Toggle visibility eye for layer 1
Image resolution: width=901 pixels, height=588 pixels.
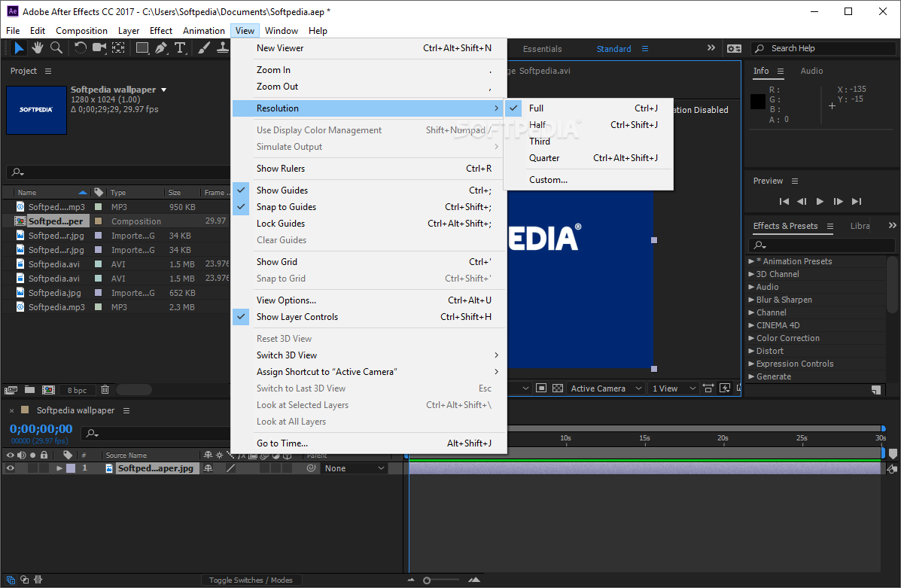click(11, 468)
